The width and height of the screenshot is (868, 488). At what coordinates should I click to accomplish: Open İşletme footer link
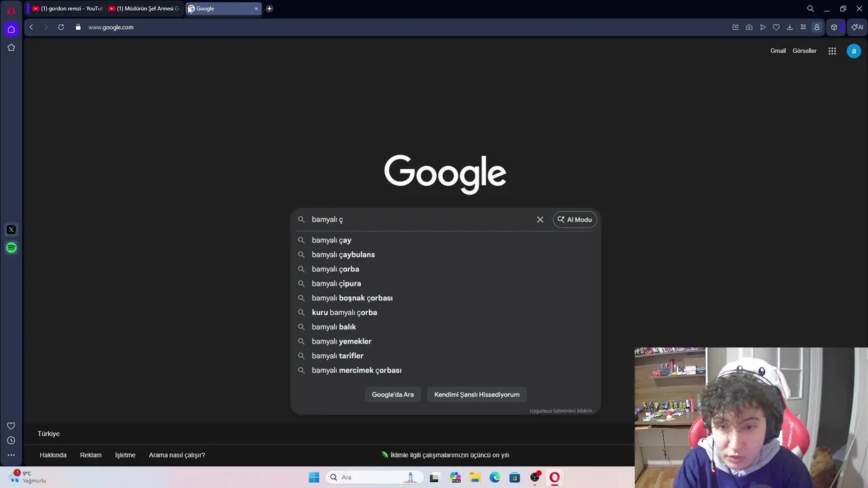125,455
